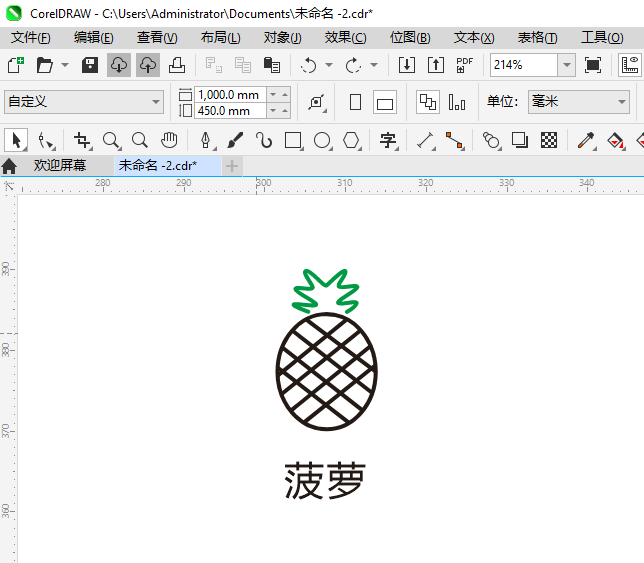Expand the Undo history dropdown arrow
The height and width of the screenshot is (563, 644).
(329, 65)
